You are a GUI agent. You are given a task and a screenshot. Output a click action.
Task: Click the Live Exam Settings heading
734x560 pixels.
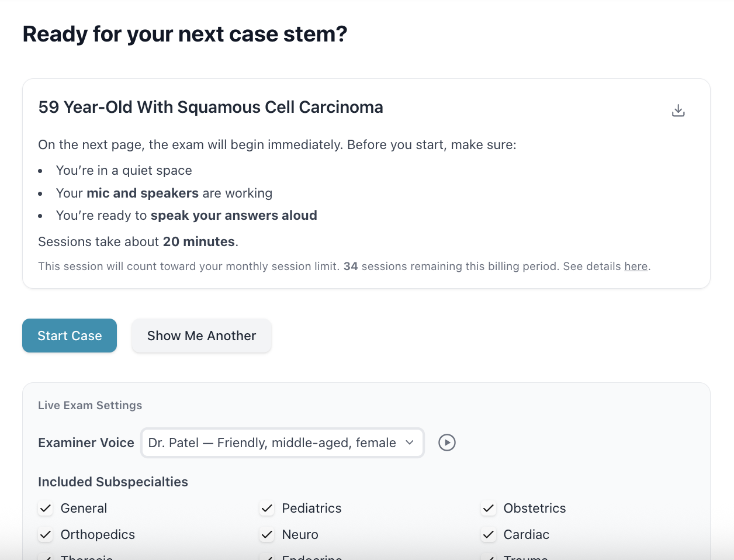(x=90, y=406)
